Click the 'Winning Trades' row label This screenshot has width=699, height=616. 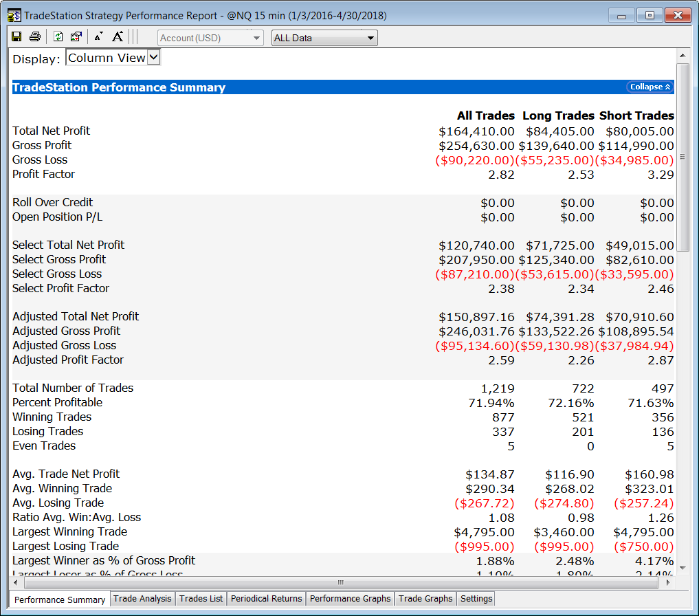click(52, 417)
